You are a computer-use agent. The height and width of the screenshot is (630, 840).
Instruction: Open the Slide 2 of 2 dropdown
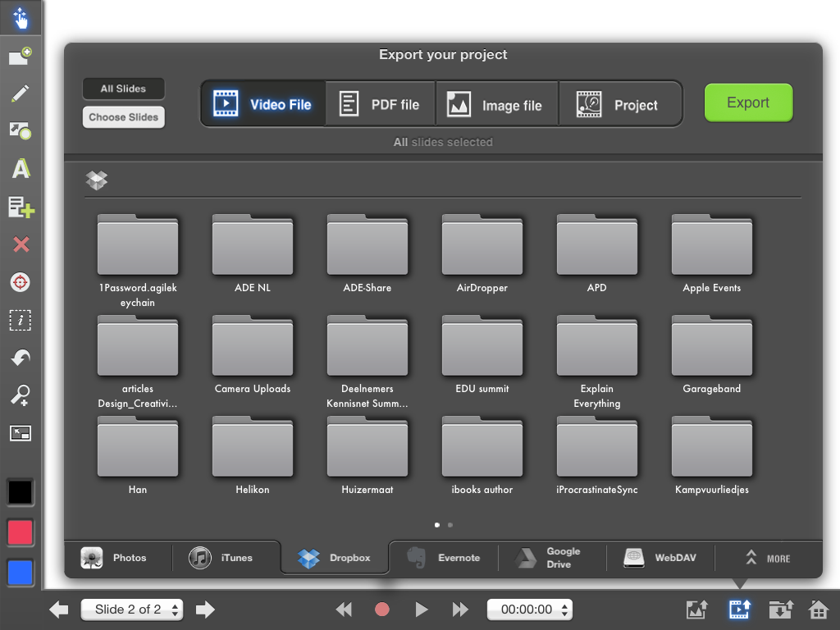tap(131, 609)
